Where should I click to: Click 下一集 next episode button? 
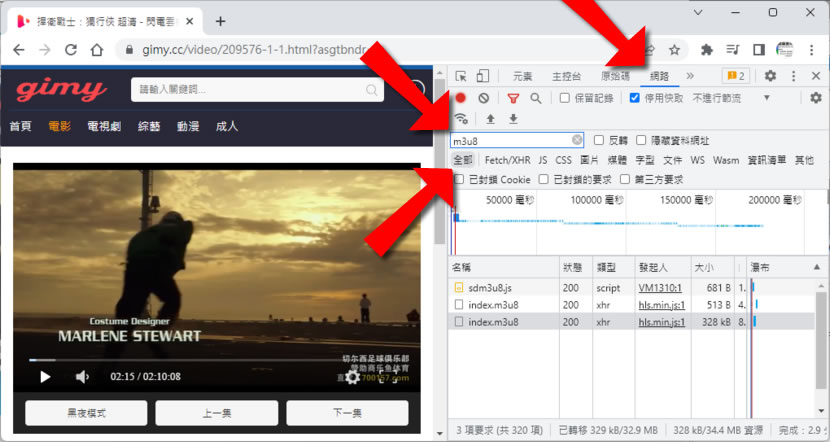pyautogui.click(x=347, y=413)
